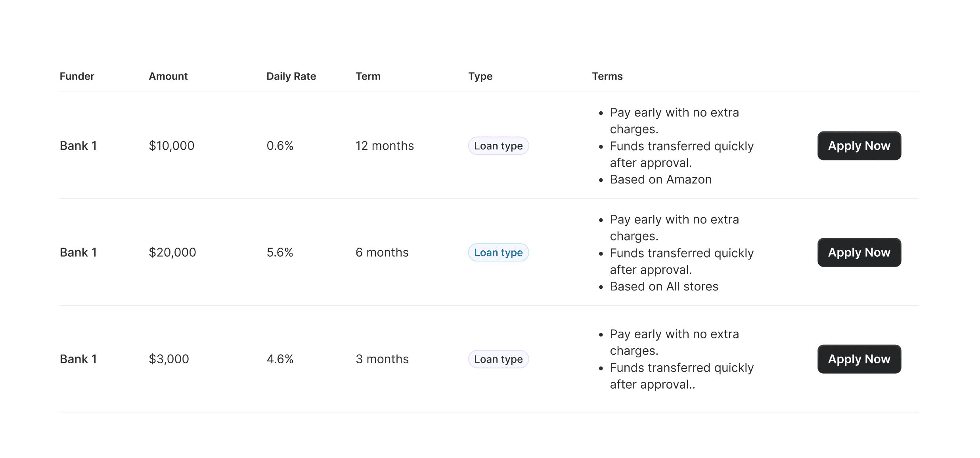Click the Terms column header

click(607, 76)
